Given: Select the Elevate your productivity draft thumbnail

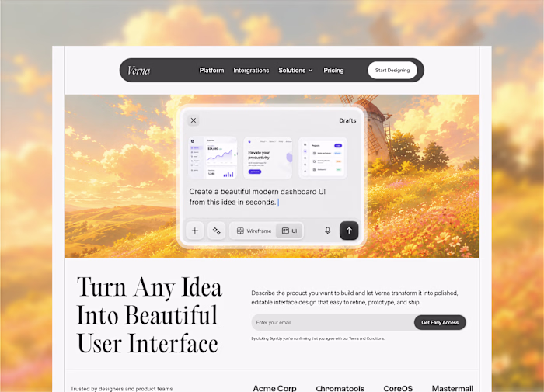Looking at the screenshot, I should [268, 158].
